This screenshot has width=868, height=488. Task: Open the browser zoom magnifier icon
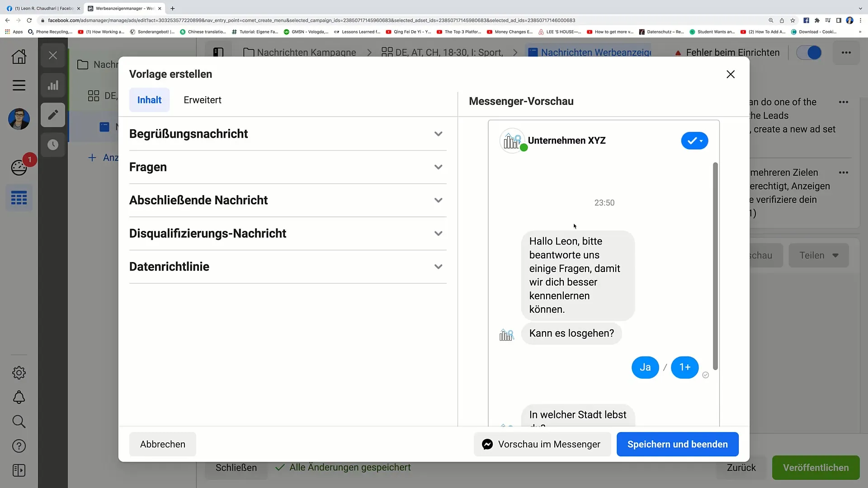point(771,20)
